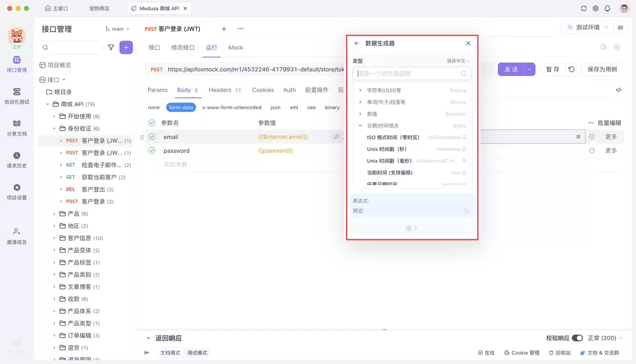Screen dimensions: 636x364
Task: Toggle the password parameter checkbox
Action: pos(152,150)
